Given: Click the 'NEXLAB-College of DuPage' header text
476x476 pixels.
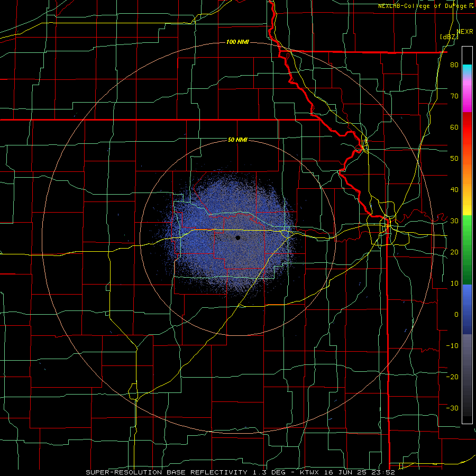Looking at the screenshot, I should [x=423, y=6].
